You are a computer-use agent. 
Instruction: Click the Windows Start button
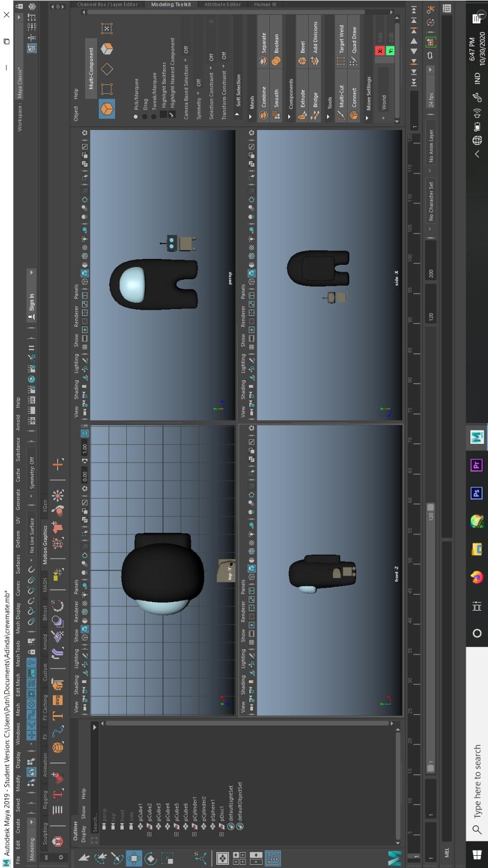pos(477,854)
